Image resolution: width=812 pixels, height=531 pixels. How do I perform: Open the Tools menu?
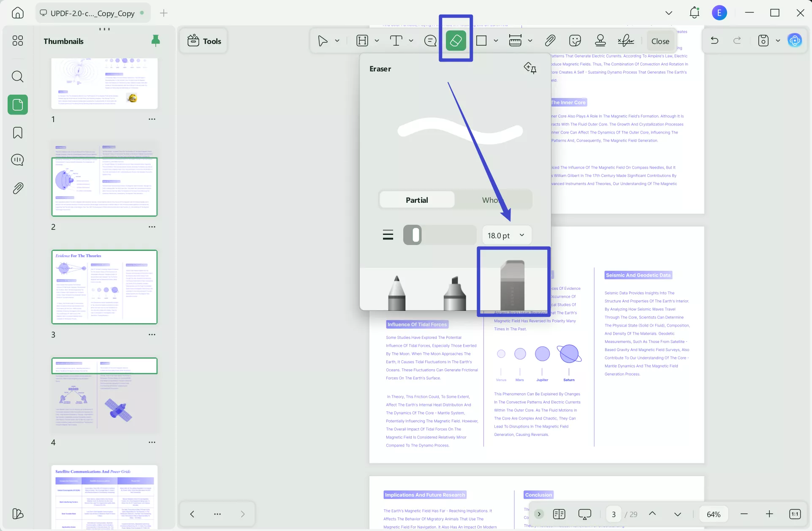tap(204, 41)
